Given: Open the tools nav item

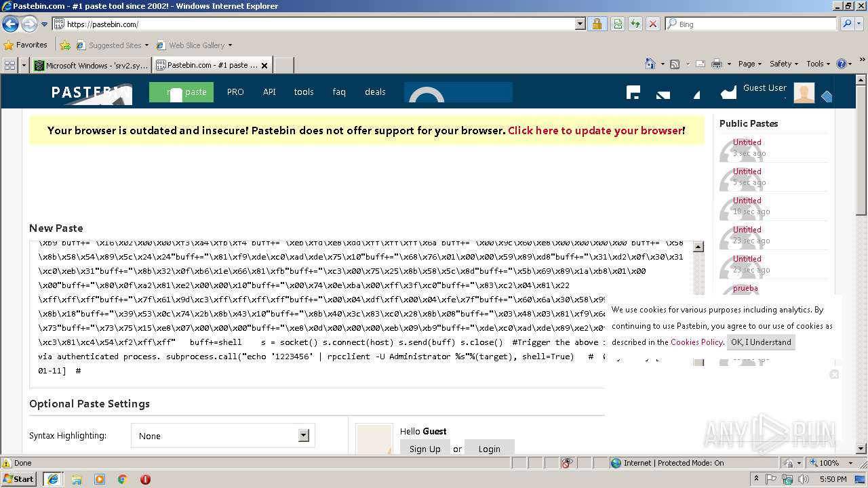Looking at the screenshot, I should (x=304, y=92).
